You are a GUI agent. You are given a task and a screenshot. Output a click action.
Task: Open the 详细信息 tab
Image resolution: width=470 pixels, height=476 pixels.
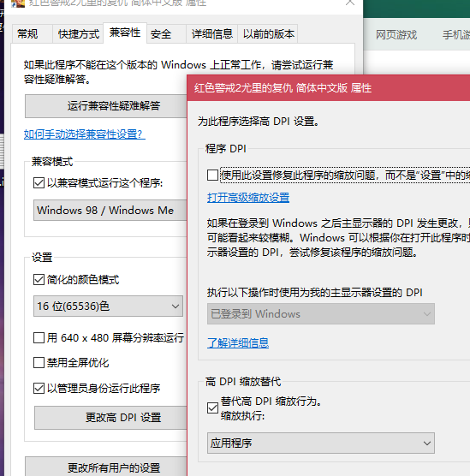point(211,34)
